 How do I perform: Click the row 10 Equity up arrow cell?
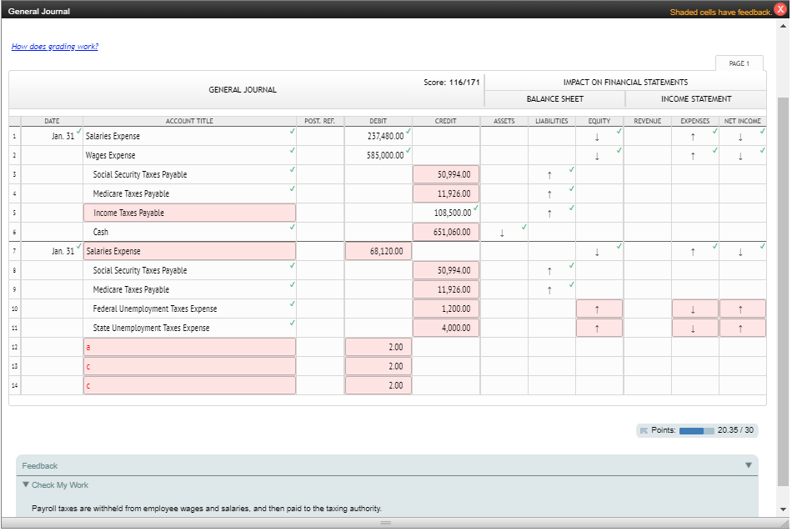pyautogui.click(x=599, y=309)
